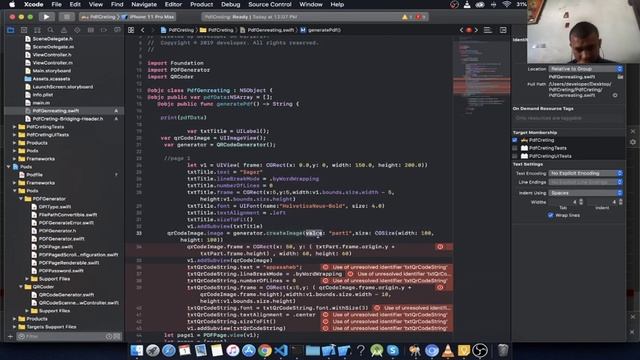Toggle PdfCretingUITests target membership checkbox
The width and height of the screenshot is (640, 360).
tap(515, 156)
